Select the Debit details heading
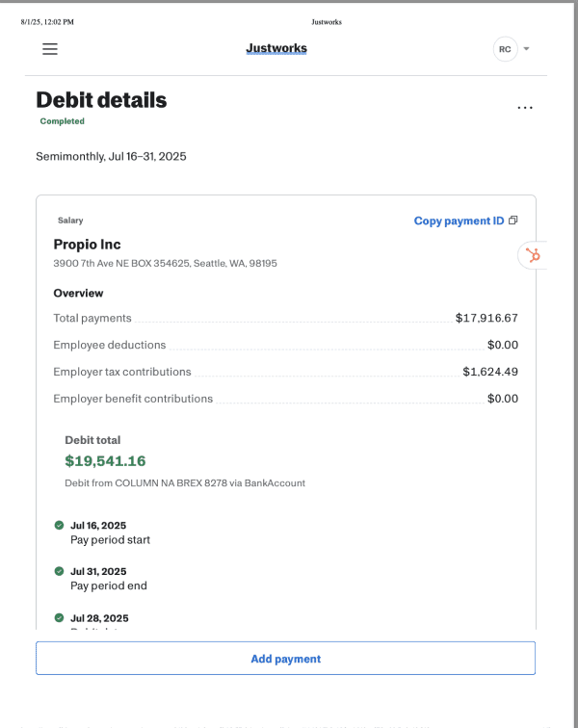578x728 pixels. [x=101, y=100]
